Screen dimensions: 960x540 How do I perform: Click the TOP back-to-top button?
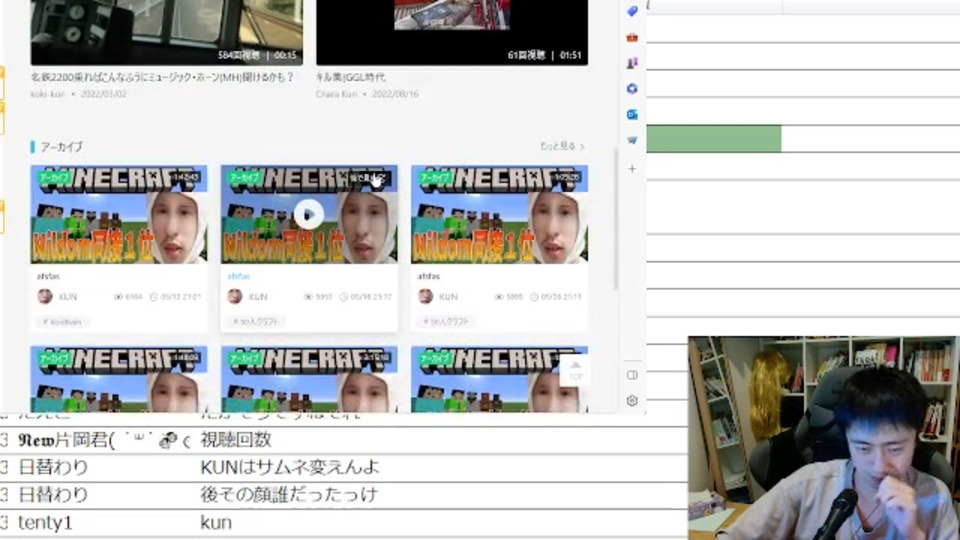tap(575, 370)
